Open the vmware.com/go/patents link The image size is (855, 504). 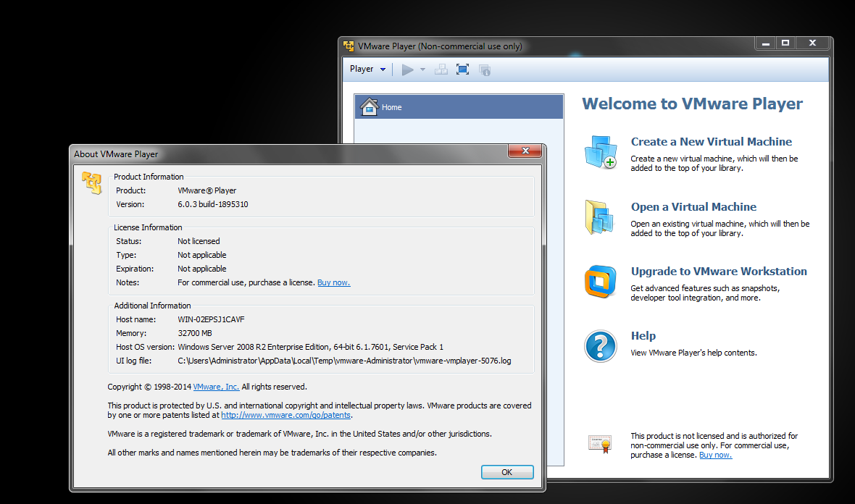(285, 415)
